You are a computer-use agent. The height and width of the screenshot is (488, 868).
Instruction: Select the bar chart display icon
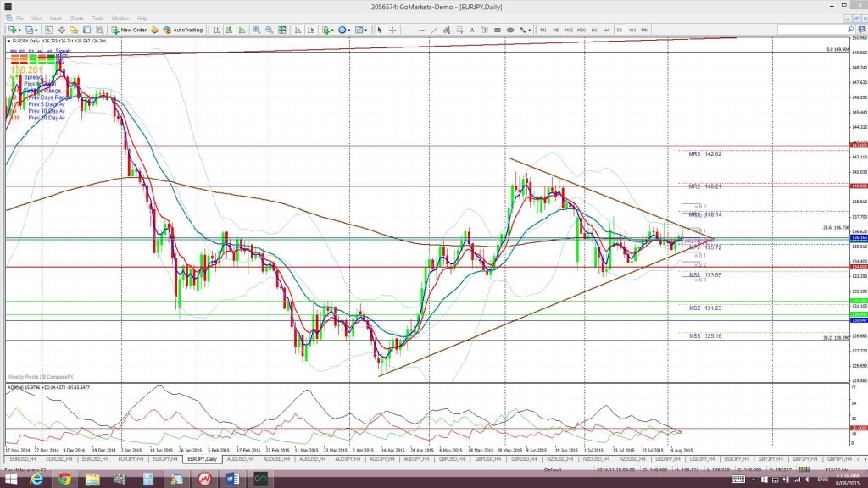click(216, 30)
